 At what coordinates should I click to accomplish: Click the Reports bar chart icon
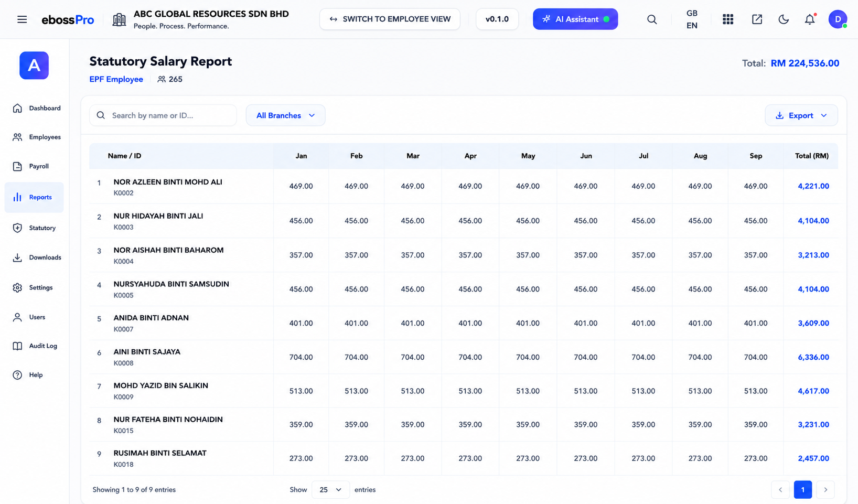[17, 197]
